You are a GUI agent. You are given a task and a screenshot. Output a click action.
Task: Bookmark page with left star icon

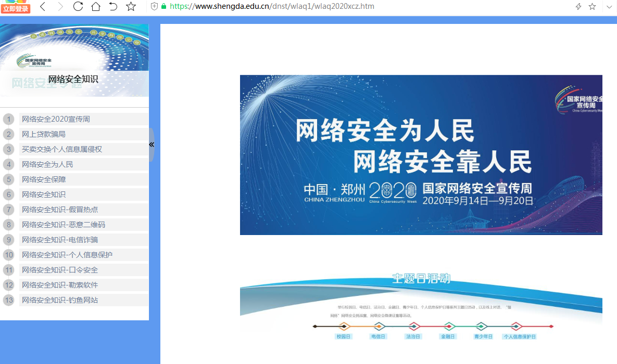(x=131, y=7)
